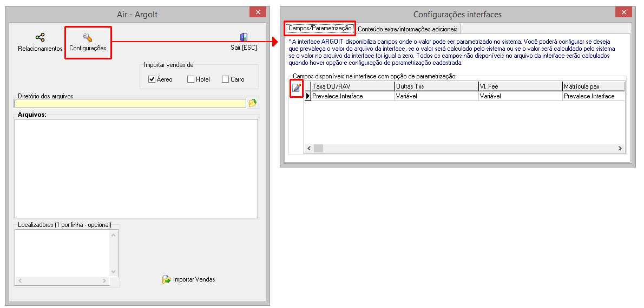This screenshot has height=308, width=644.
Task: Select Prevalece Interface cell under Matrícula pax
Action: pyautogui.click(x=594, y=96)
